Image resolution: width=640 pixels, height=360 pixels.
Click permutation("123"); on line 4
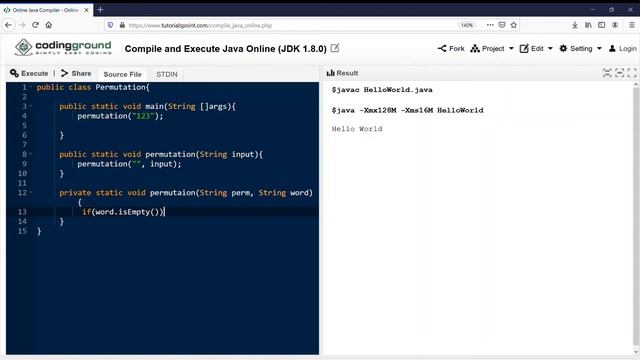tap(120, 116)
